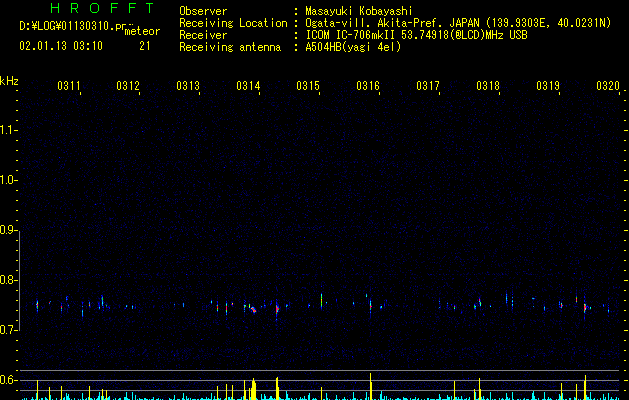Screen dimensions: 629x400
Task: Click the 0317 time marker
Action: coord(428,86)
